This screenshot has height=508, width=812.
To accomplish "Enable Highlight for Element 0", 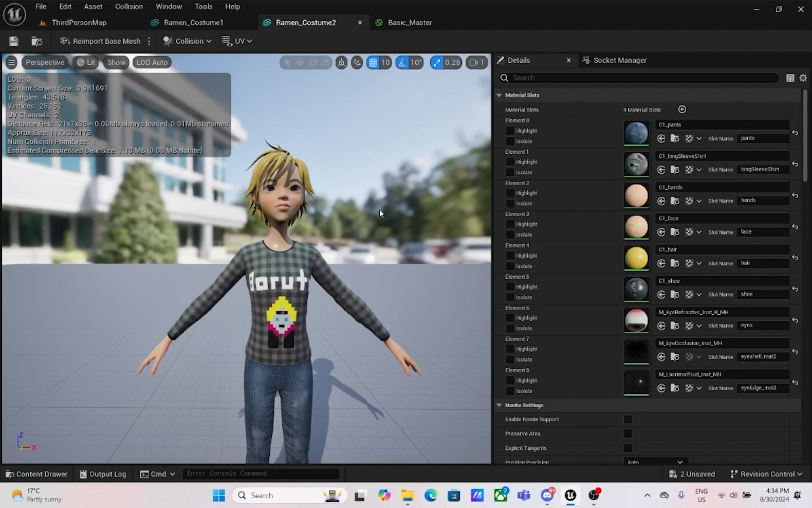I will coord(510,131).
